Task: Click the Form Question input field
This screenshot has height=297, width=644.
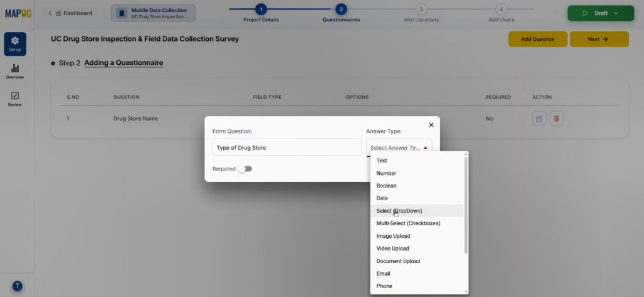Action: click(x=287, y=147)
